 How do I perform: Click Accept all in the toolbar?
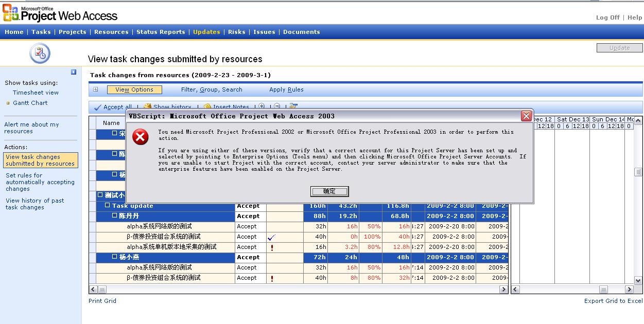point(117,107)
